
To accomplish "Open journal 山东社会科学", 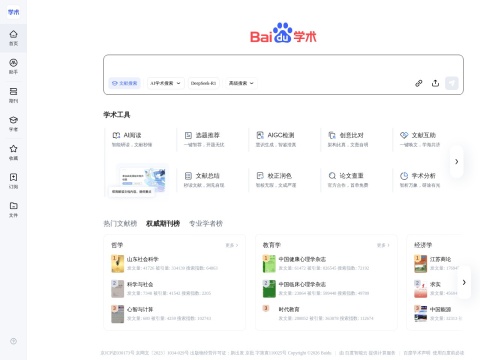I will click(143, 259).
